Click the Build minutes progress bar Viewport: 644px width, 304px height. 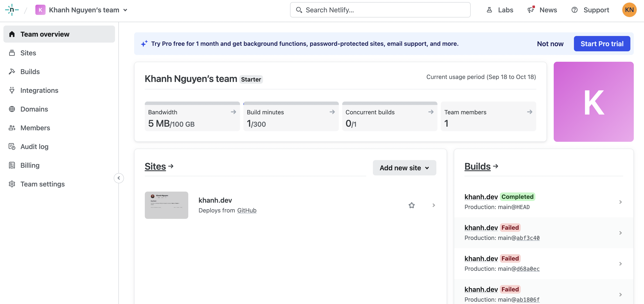[291, 103]
